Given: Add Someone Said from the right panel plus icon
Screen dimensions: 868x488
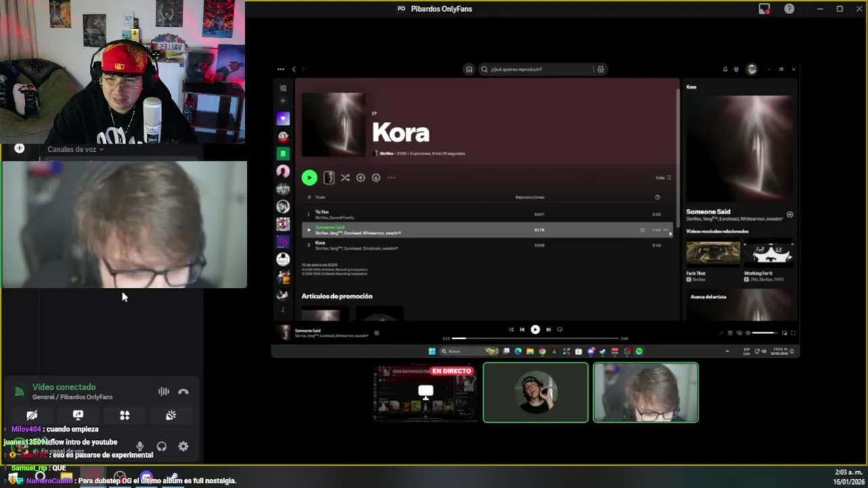Looking at the screenshot, I should pos(790,214).
